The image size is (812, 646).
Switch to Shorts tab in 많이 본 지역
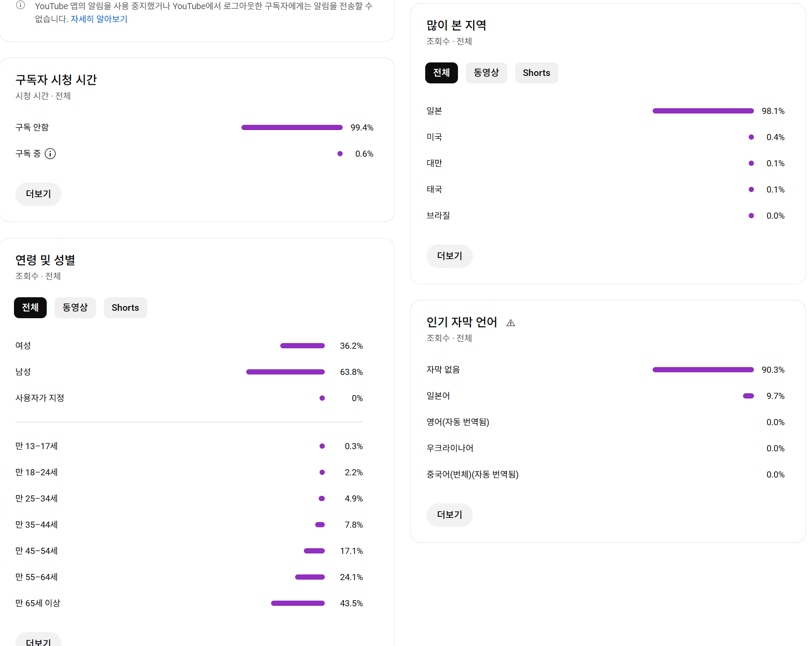537,72
